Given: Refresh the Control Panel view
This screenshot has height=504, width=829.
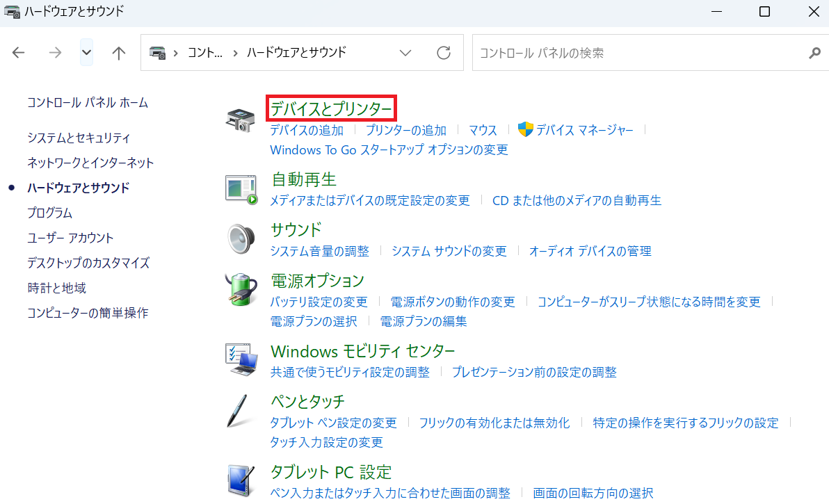Looking at the screenshot, I should [444, 53].
